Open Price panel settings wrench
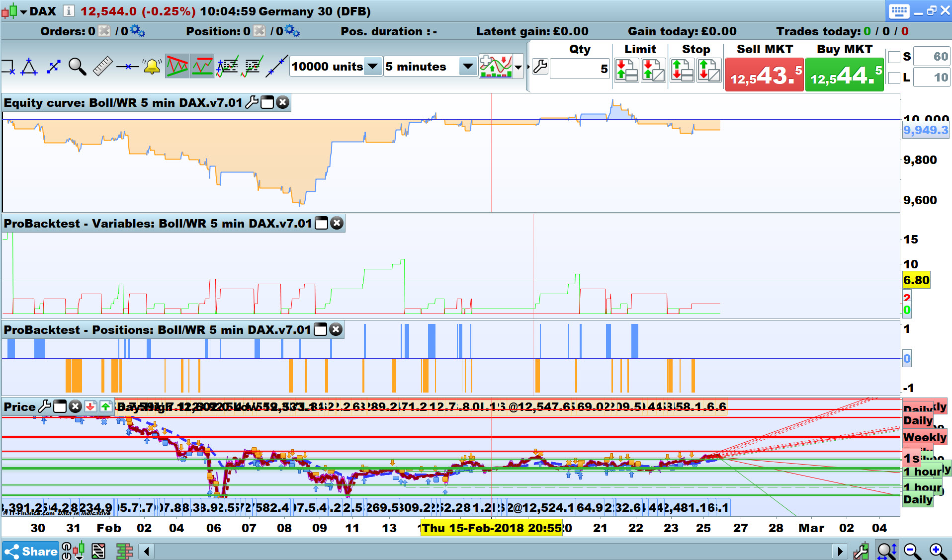Image resolution: width=952 pixels, height=560 pixels. (45, 406)
